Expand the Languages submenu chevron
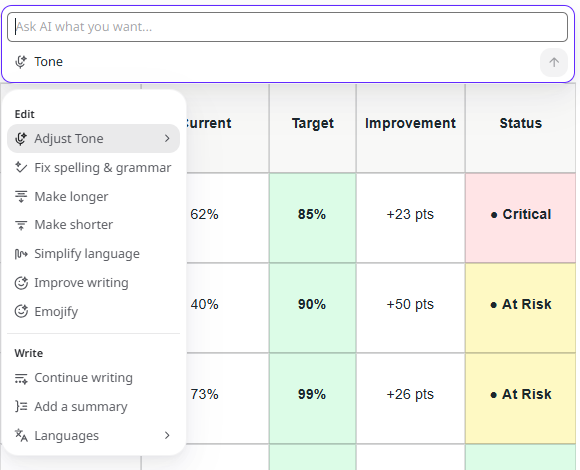 point(167,435)
